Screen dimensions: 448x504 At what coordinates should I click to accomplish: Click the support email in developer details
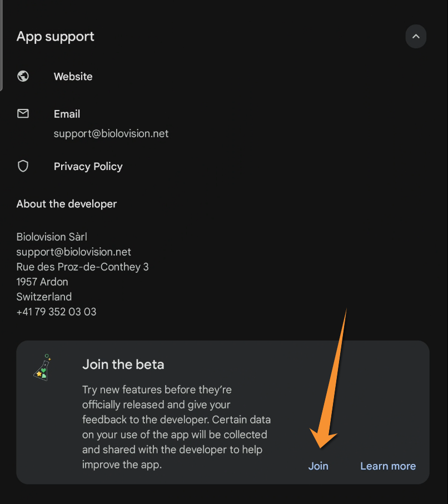[x=73, y=252]
